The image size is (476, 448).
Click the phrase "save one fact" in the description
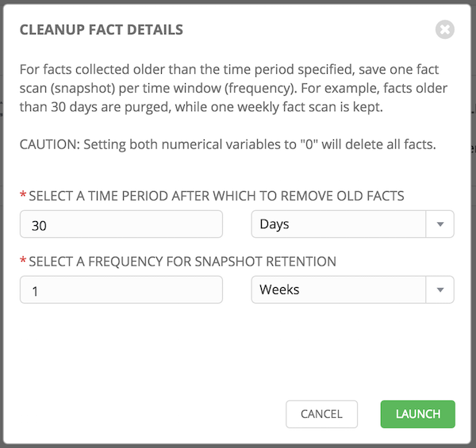[x=398, y=70]
